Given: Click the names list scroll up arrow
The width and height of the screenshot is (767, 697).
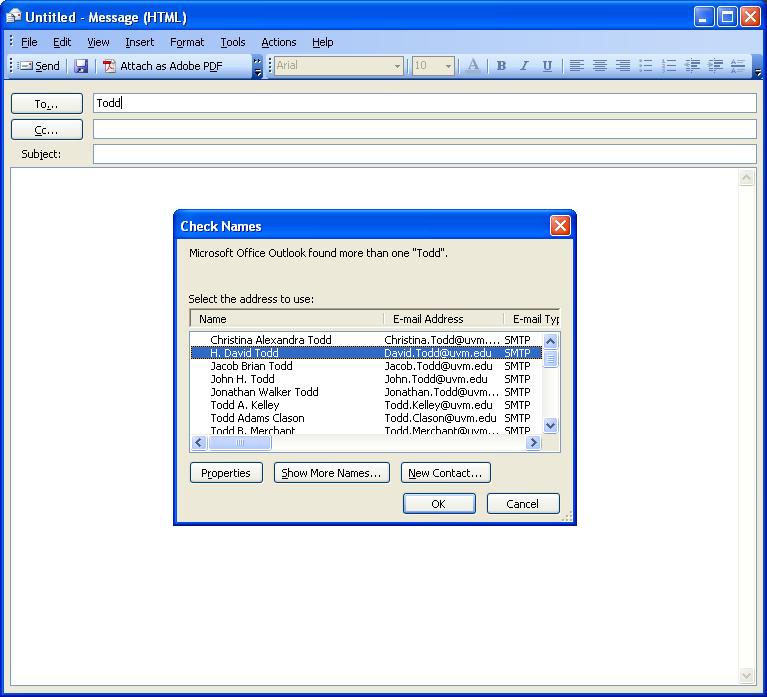Looking at the screenshot, I should (550, 341).
